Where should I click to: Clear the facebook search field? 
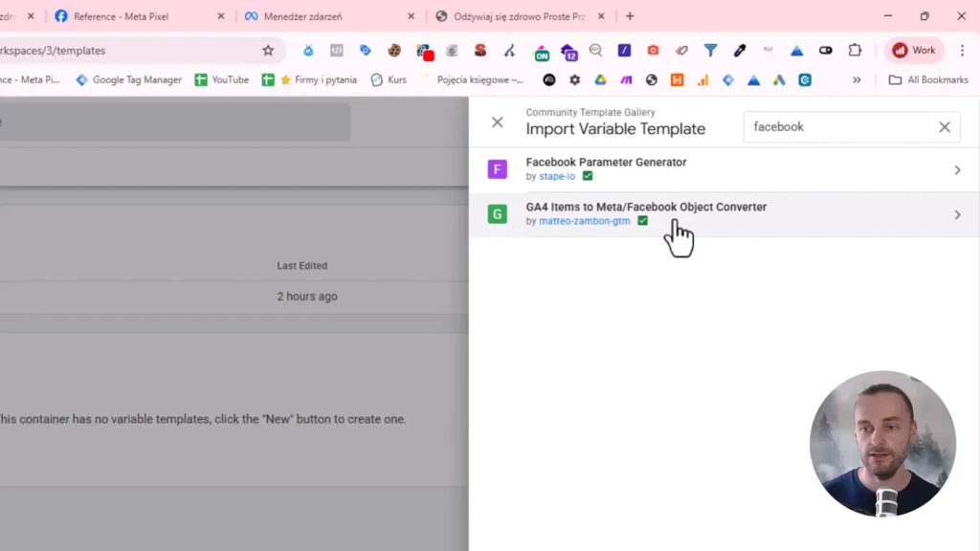click(945, 127)
